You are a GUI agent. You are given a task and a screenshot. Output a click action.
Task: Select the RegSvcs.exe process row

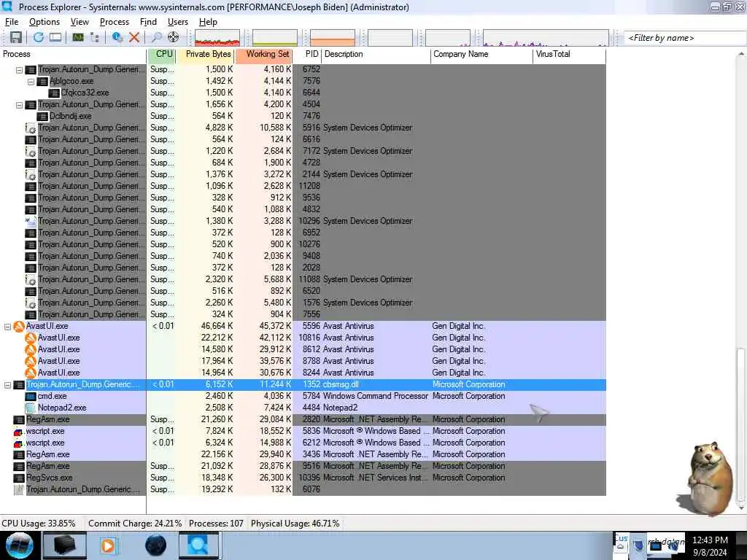(x=303, y=478)
